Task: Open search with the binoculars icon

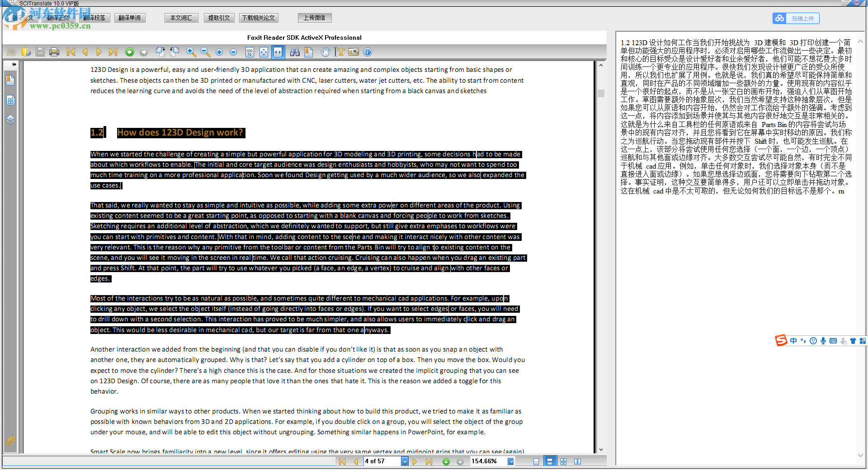Action: 295,52
